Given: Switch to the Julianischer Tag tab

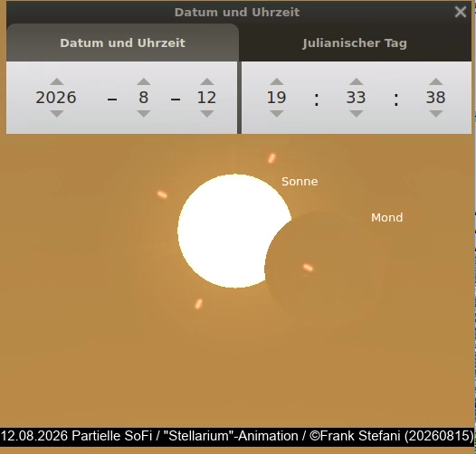Looking at the screenshot, I should (x=355, y=43).
